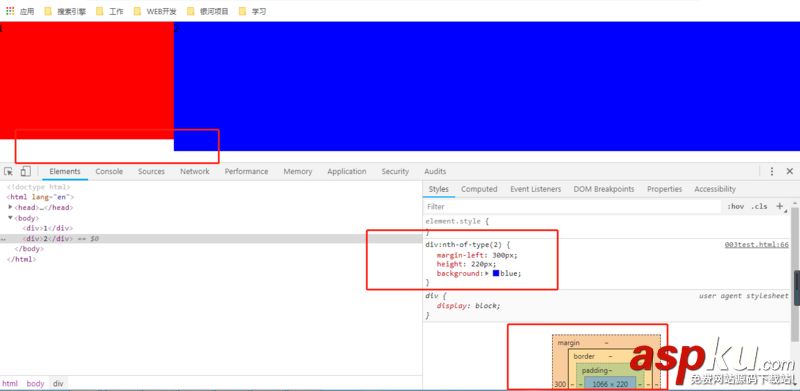The width and height of the screenshot is (800, 391).
Task: Switch to the Console tab
Action: [x=109, y=172]
